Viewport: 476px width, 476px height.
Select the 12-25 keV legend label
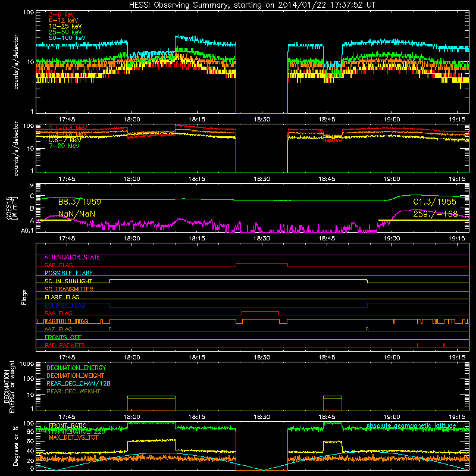(x=65, y=26)
